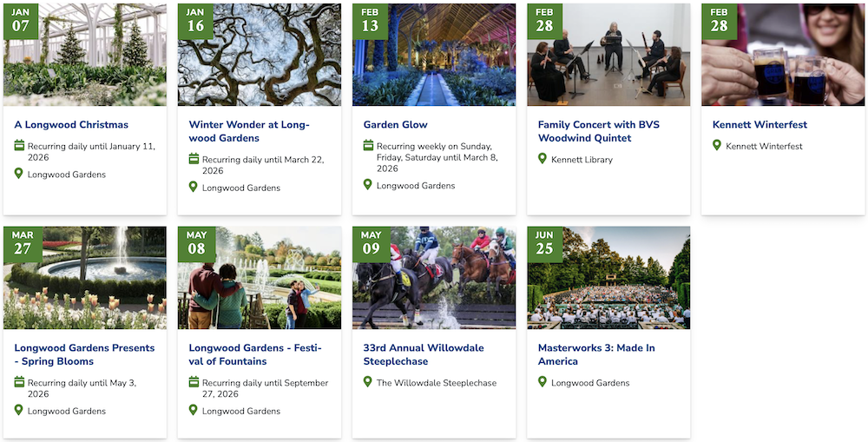Click location pin beside Kennett Winterfest venue
Viewport: 868px width, 442px height.
(x=717, y=146)
